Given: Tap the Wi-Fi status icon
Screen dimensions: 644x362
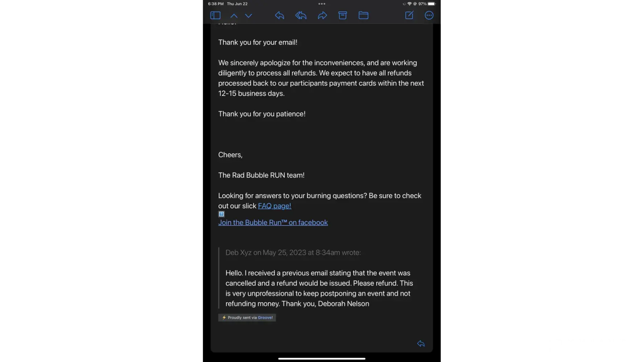Looking at the screenshot, I should click(x=410, y=4).
